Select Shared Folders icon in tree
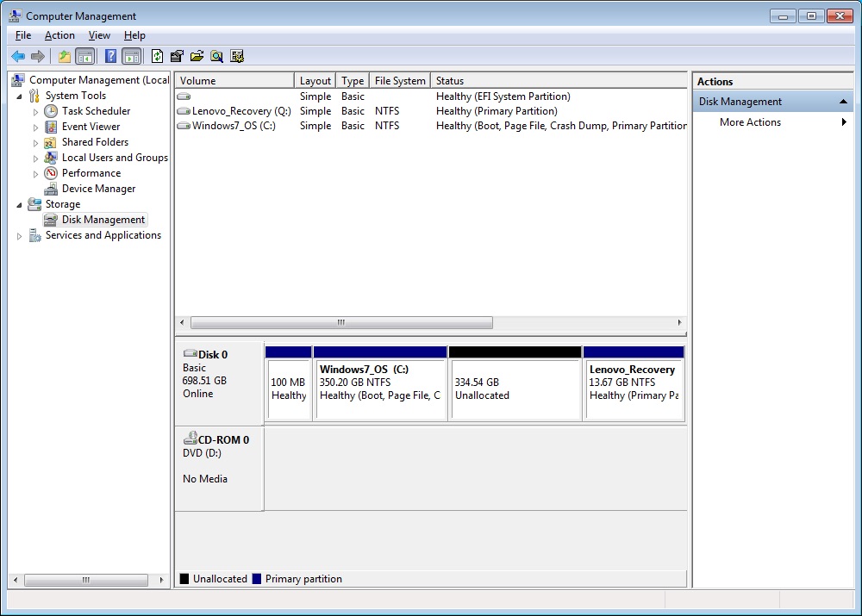Viewport: 862px width, 616px height. pos(51,142)
